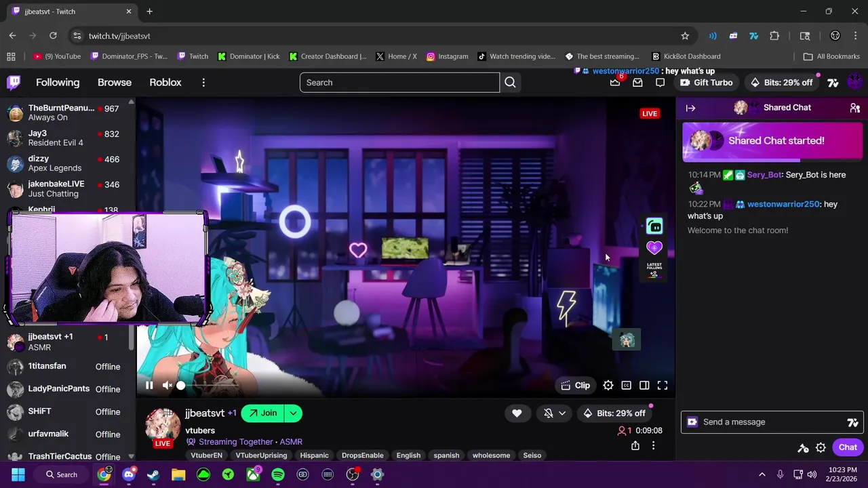
Task: Show hidden tray icons chevron
Action: [x=762, y=474]
